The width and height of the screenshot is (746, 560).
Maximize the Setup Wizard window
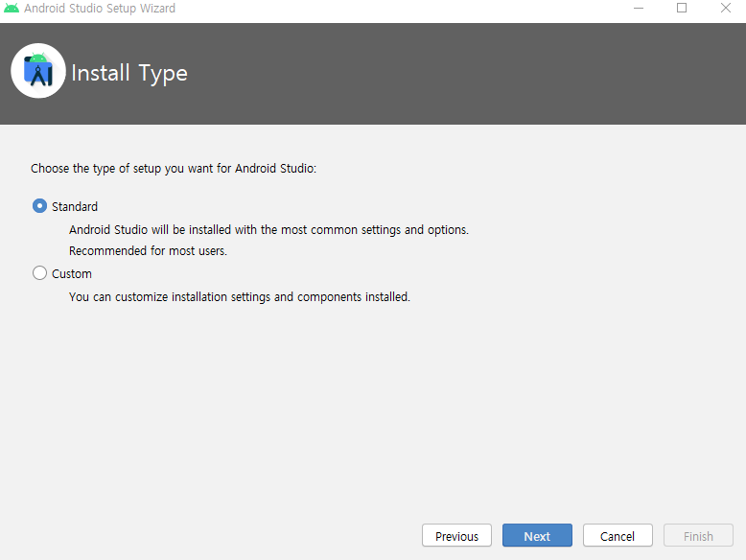click(x=682, y=8)
